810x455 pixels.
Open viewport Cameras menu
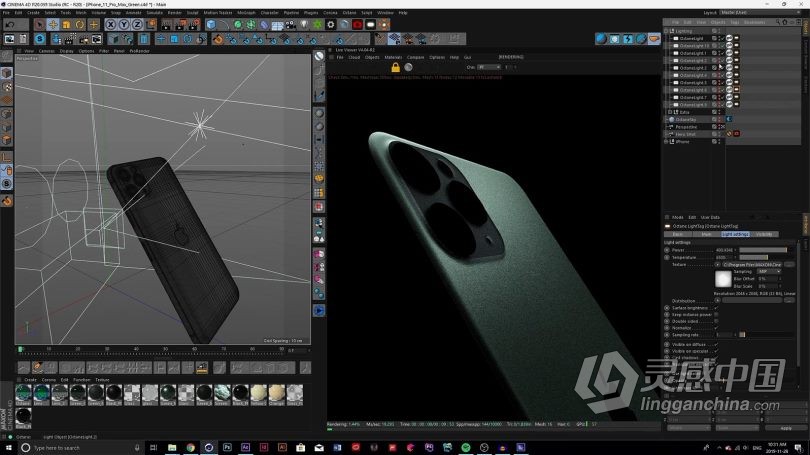pyautogui.click(x=46, y=51)
